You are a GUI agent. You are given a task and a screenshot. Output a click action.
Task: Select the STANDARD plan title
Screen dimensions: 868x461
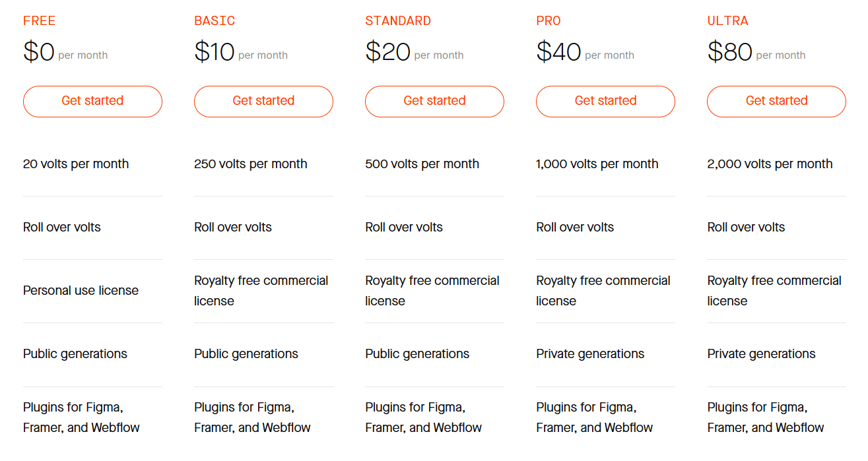coord(398,21)
